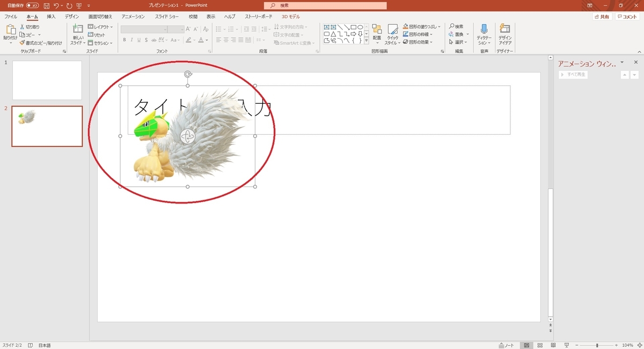Redo the last action
The image size is (644, 349).
pos(69,5)
